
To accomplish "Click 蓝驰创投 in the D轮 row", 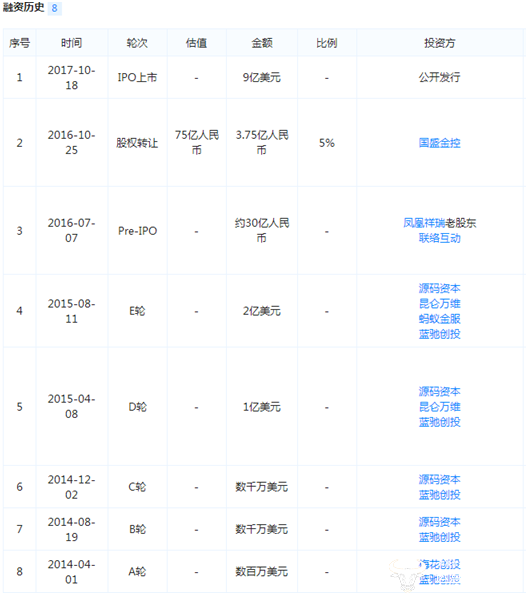I will (439, 422).
